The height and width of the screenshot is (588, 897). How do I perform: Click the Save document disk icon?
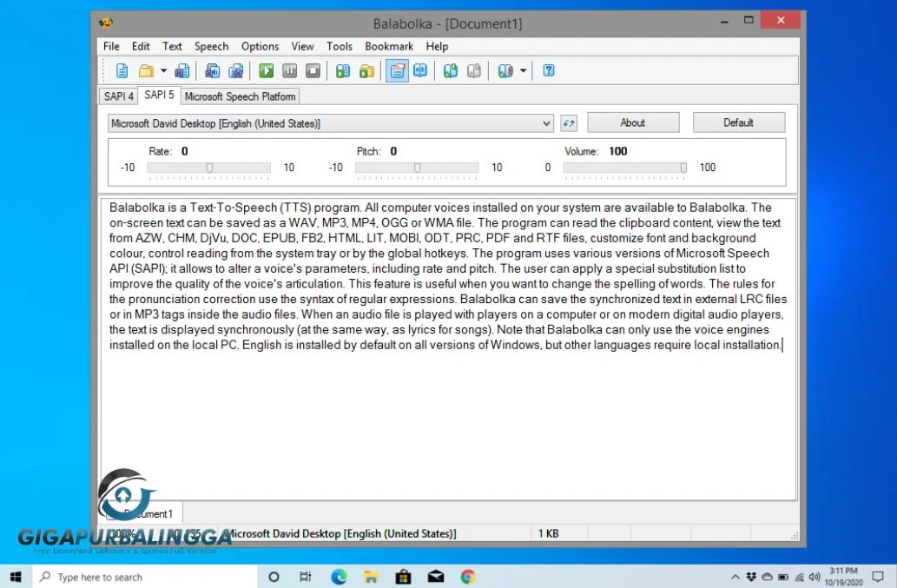click(x=181, y=71)
